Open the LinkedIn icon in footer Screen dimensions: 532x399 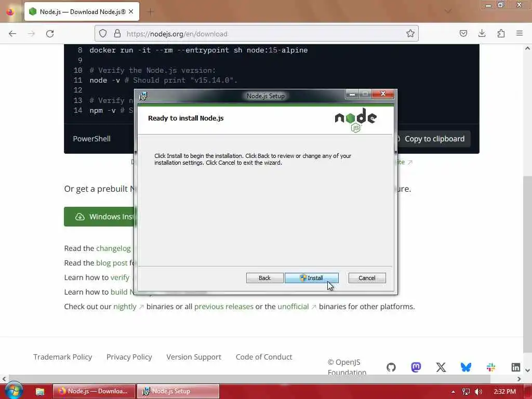[516, 367]
